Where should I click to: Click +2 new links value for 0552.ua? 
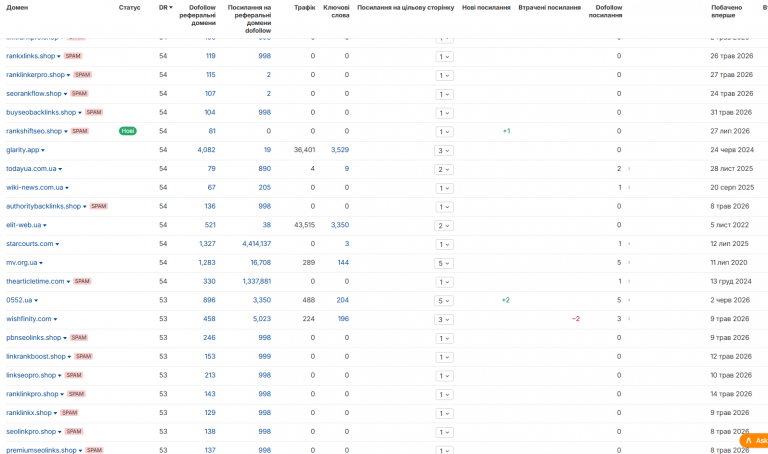click(x=506, y=300)
